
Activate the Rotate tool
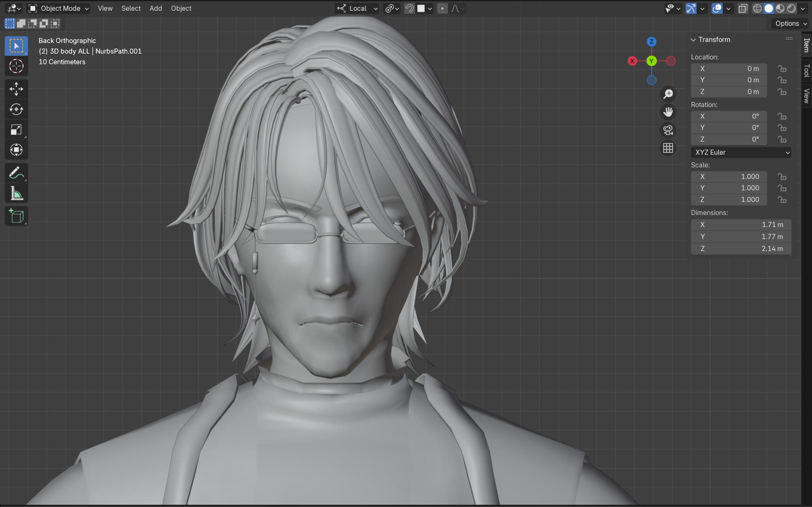tap(16, 109)
